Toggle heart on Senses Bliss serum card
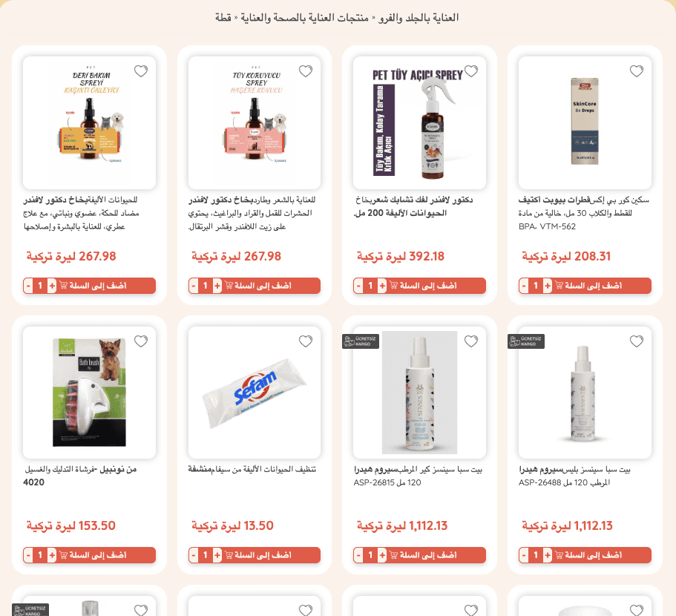The image size is (676, 616). click(x=637, y=341)
